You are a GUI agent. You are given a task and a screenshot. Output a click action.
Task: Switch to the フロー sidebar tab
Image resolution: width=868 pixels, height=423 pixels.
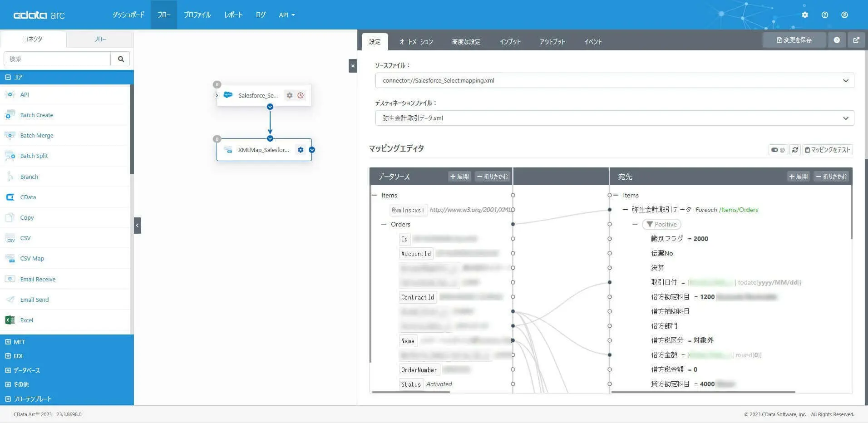pyautogui.click(x=100, y=39)
